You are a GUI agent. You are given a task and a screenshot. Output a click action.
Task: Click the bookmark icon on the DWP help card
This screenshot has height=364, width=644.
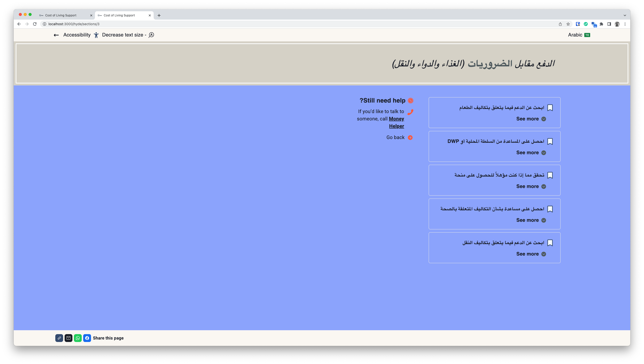tap(550, 141)
